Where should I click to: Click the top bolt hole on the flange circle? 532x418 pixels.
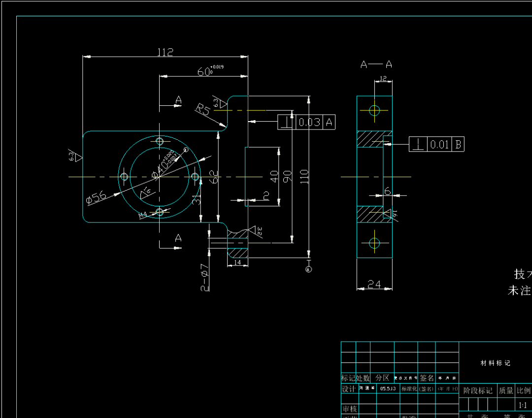pyautogui.click(x=160, y=141)
